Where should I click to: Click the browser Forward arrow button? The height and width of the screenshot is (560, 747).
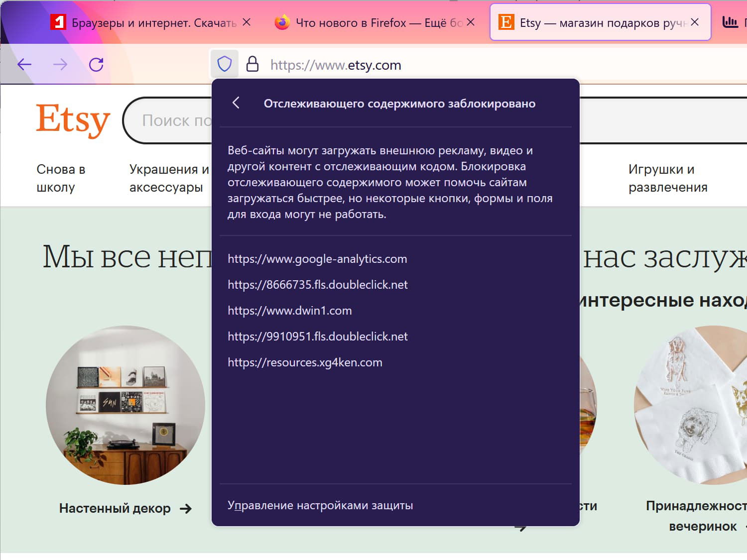[x=60, y=64]
